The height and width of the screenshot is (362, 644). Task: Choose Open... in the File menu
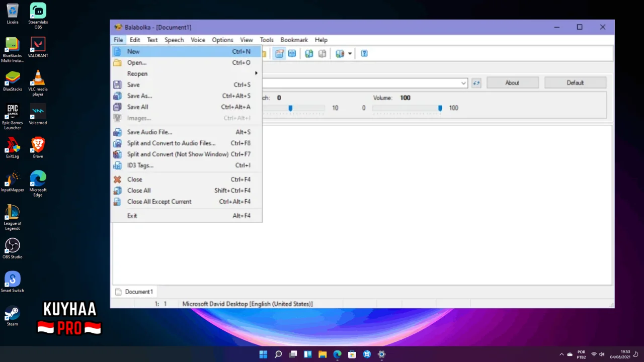(x=187, y=62)
